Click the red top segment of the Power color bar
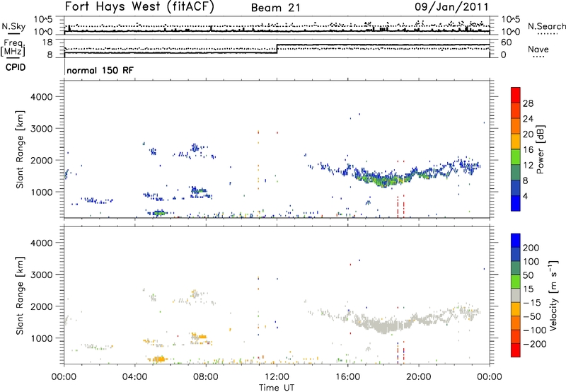Image resolution: width=566 pixels, height=392 pixels. coord(516,95)
